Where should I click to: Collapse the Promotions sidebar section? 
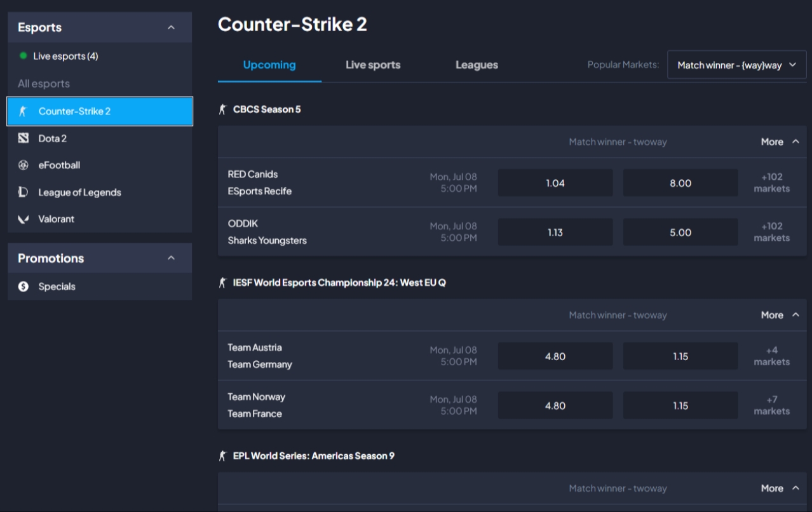click(x=171, y=258)
